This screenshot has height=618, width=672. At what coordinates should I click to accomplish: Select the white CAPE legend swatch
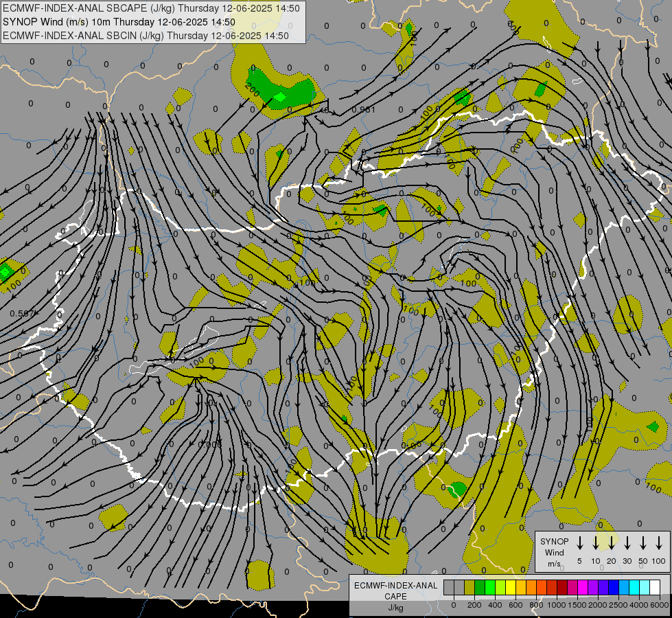pos(655,587)
